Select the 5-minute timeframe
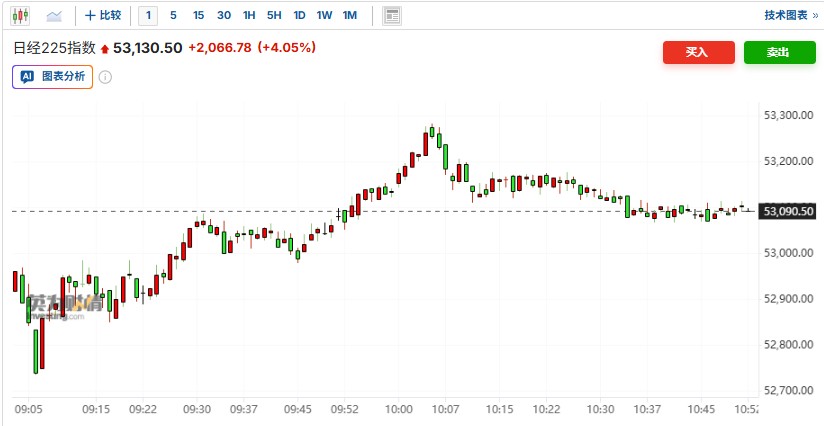Image resolution: width=824 pixels, height=426 pixels. pyautogui.click(x=173, y=15)
